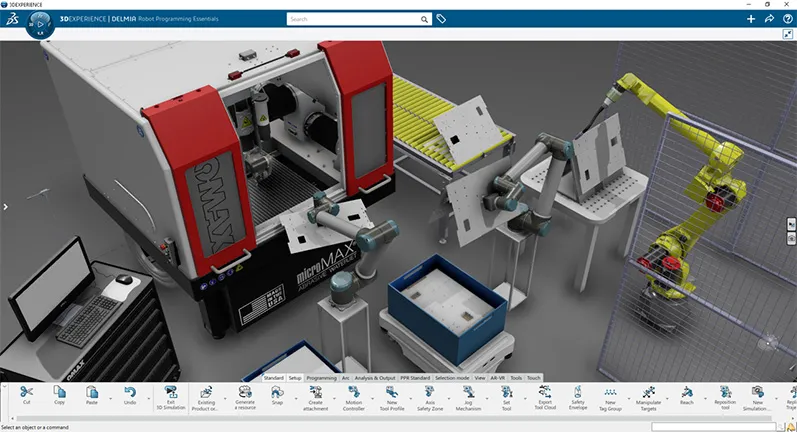Click the tag icon beside search
Screen dimensions: 797x432
[441, 19]
